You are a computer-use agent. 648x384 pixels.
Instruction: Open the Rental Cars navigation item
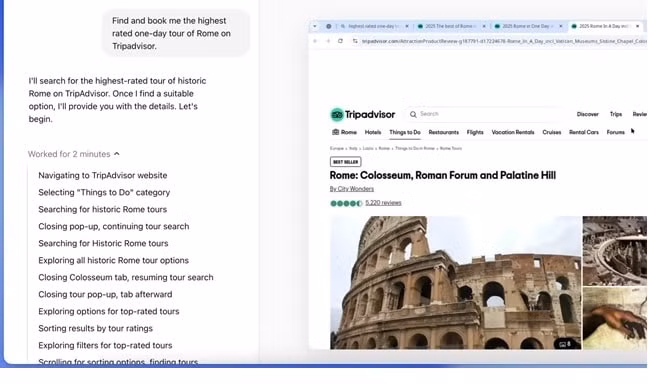tap(584, 132)
